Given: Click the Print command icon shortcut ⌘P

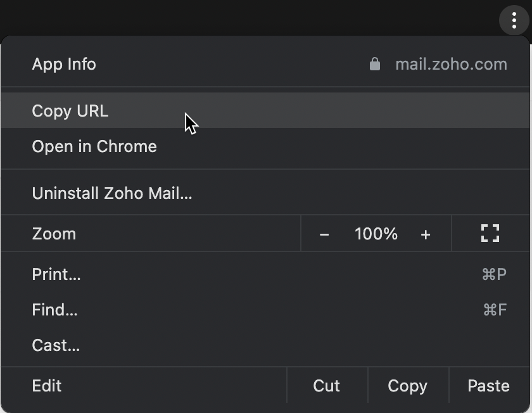Looking at the screenshot, I should point(495,274).
